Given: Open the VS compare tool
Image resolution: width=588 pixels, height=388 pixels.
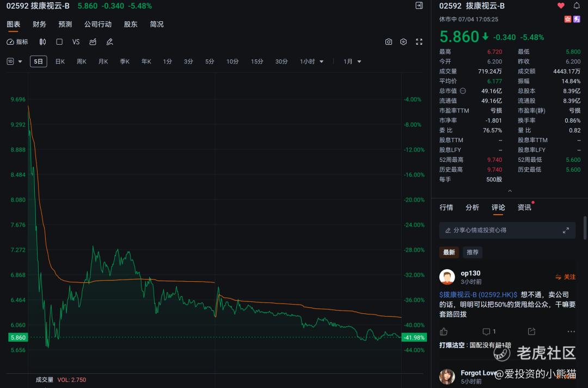Looking at the screenshot, I should pos(76,41).
